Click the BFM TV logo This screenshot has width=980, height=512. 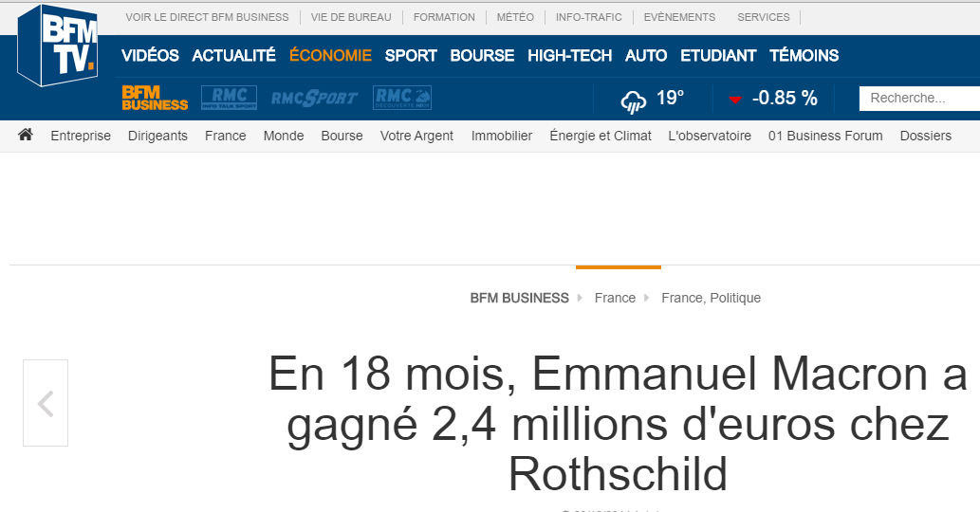tap(58, 46)
